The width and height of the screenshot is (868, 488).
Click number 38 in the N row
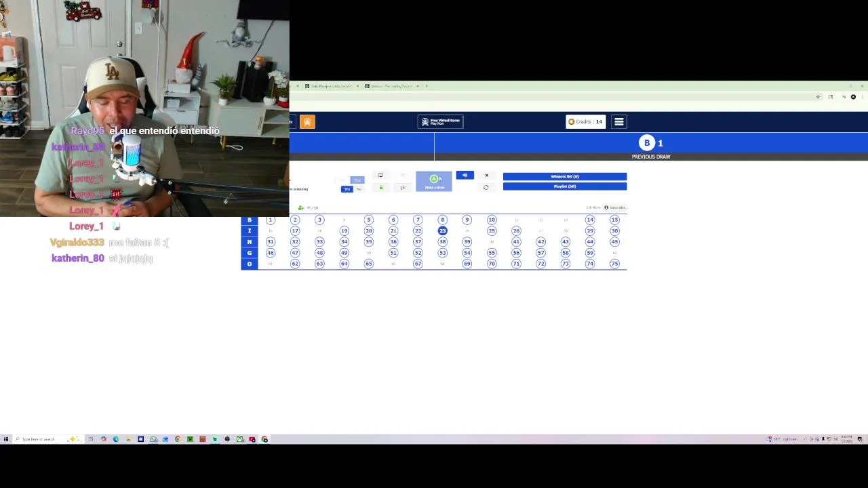442,241
